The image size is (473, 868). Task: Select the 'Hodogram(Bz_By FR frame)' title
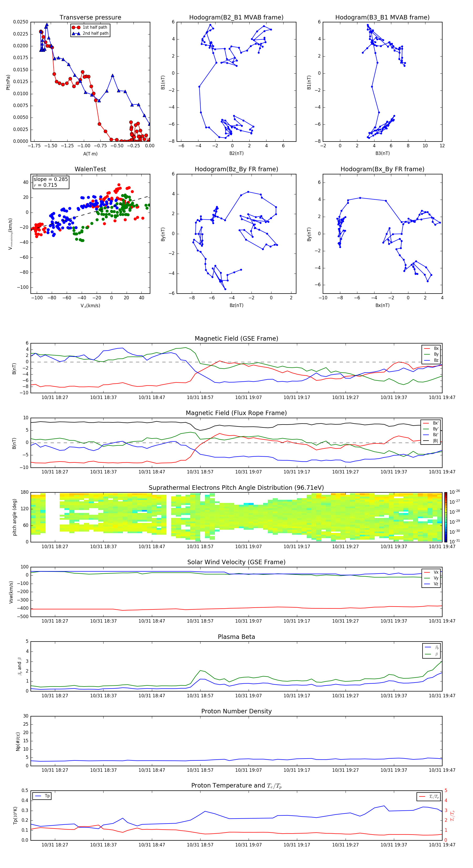coord(236,169)
